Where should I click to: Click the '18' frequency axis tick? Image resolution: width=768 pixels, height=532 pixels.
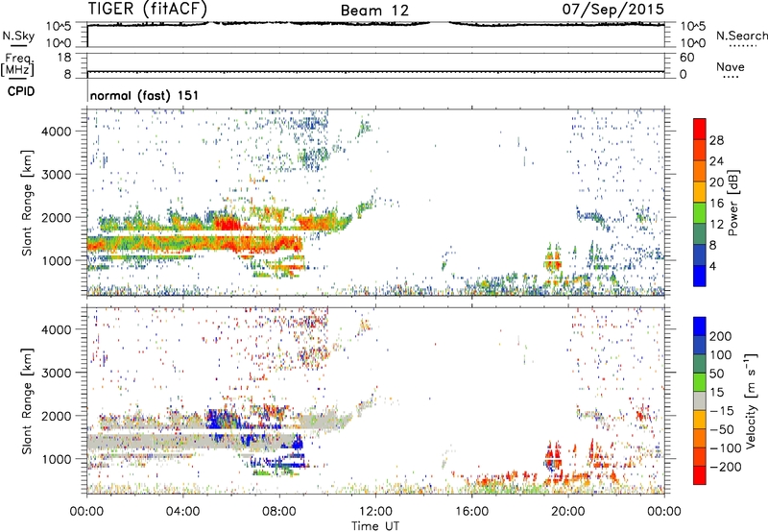tap(64, 58)
